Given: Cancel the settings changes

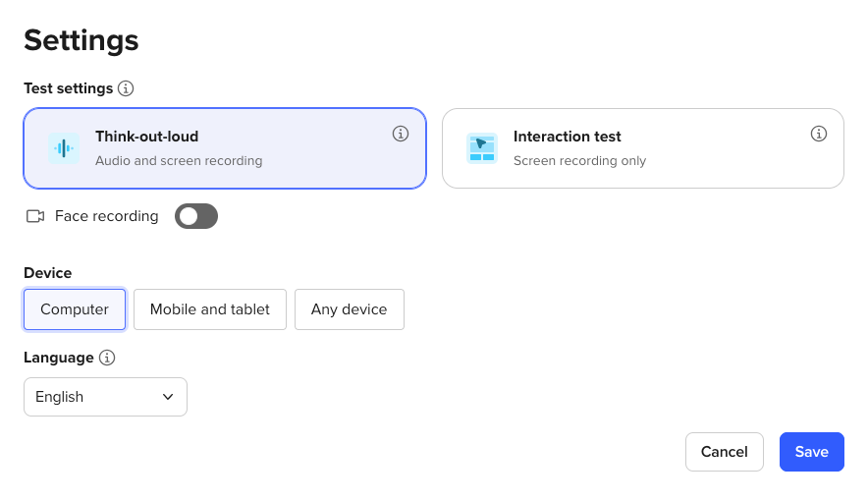Looking at the screenshot, I should 725,452.
